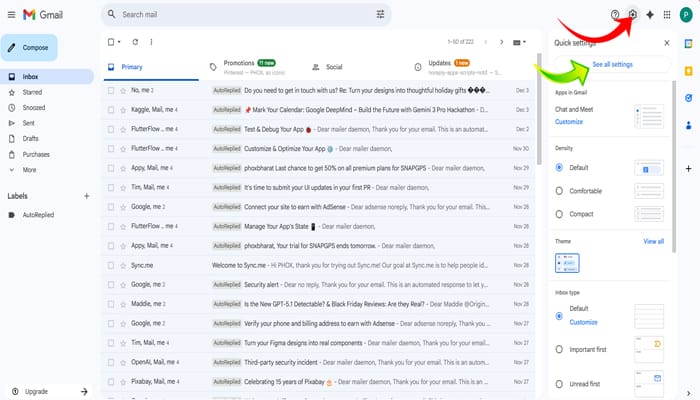Open the More options three-dot menu

click(x=151, y=42)
